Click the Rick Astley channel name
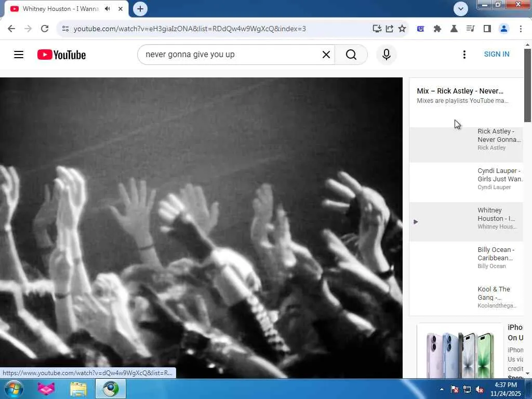 pyautogui.click(x=491, y=148)
